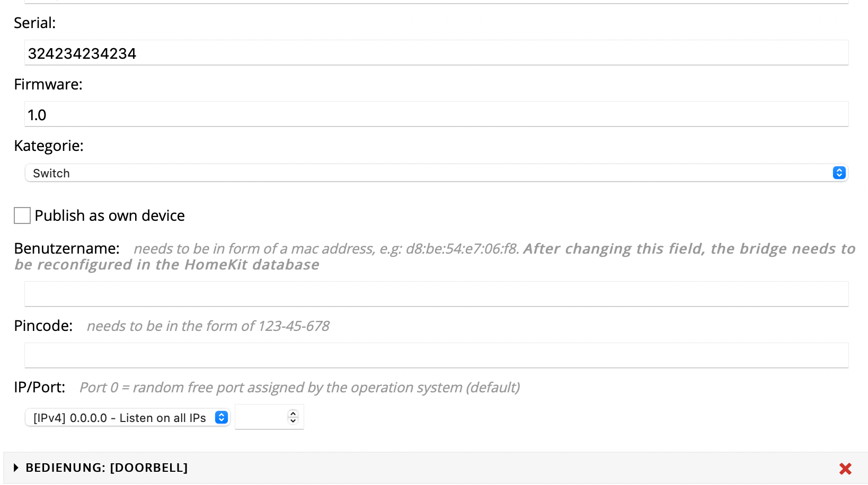
Task: Click blue arrows of IPv4 listen selector
Action: (x=222, y=418)
